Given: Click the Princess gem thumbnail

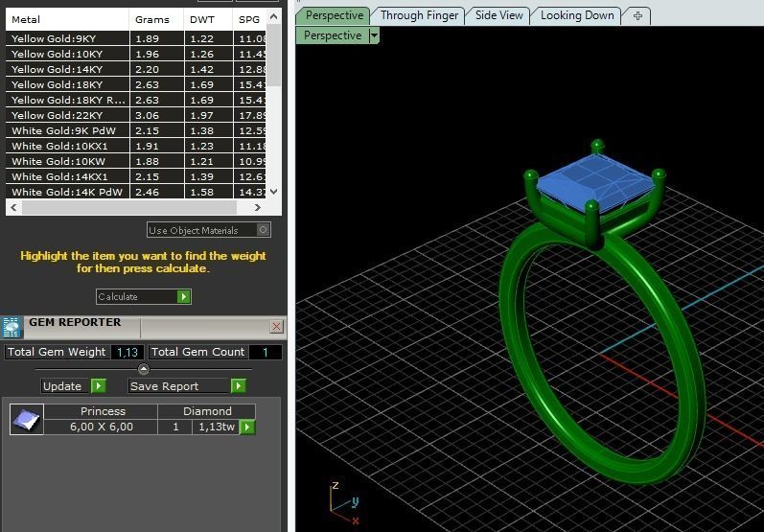Looking at the screenshot, I should coord(27,419).
